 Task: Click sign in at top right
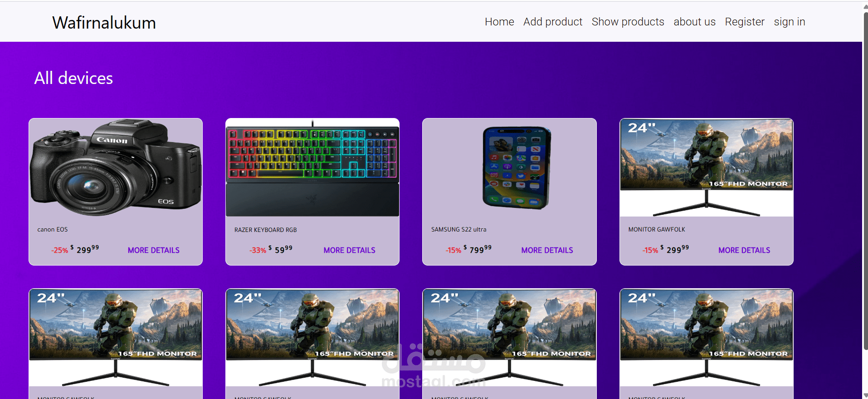click(x=790, y=22)
